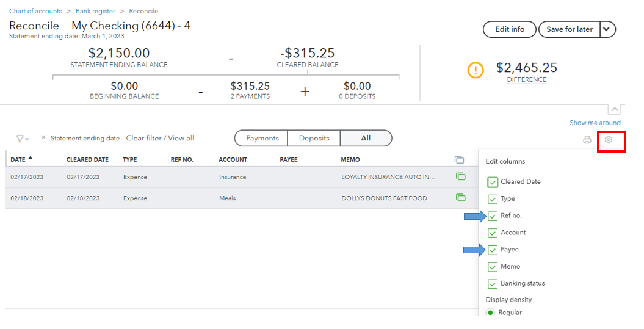Screen dimensions: 644x329
Task: Switch to the Payments tab
Action: [262, 138]
